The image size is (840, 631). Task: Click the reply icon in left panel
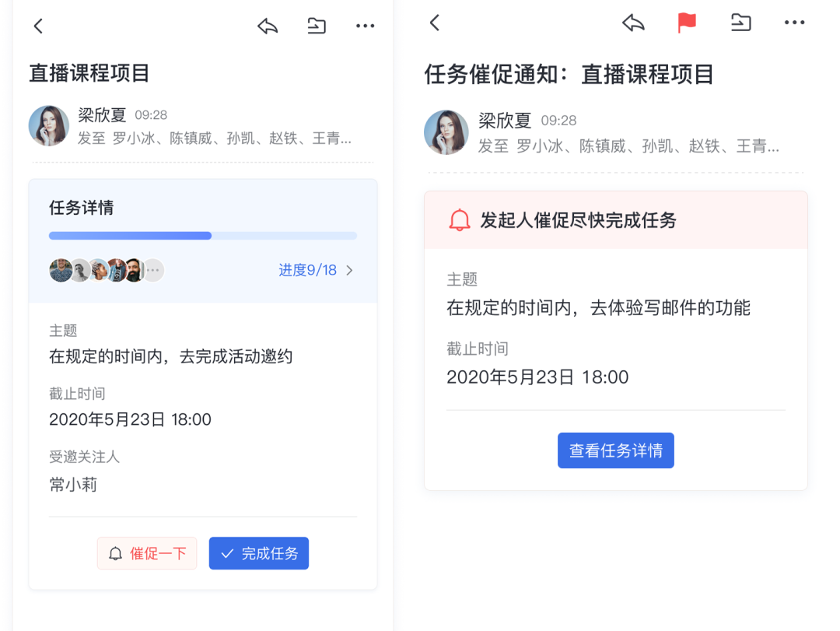(x=268, y=26)
